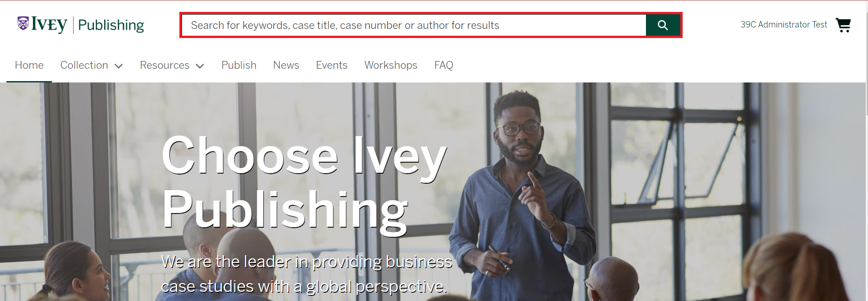Focus the keyword search field
The image size is (868, 301).
click(414, 25)
